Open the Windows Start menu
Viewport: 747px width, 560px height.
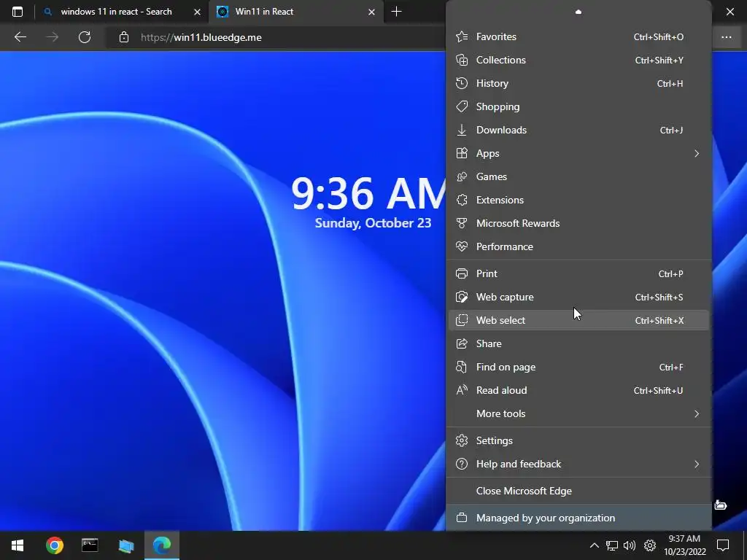18,545
